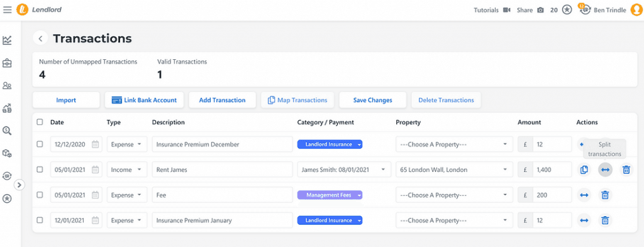Image resolution: width=644 pixels, height=247 pixels.
Task: Open the hamburger menu
Action: (x=8, y=10)
